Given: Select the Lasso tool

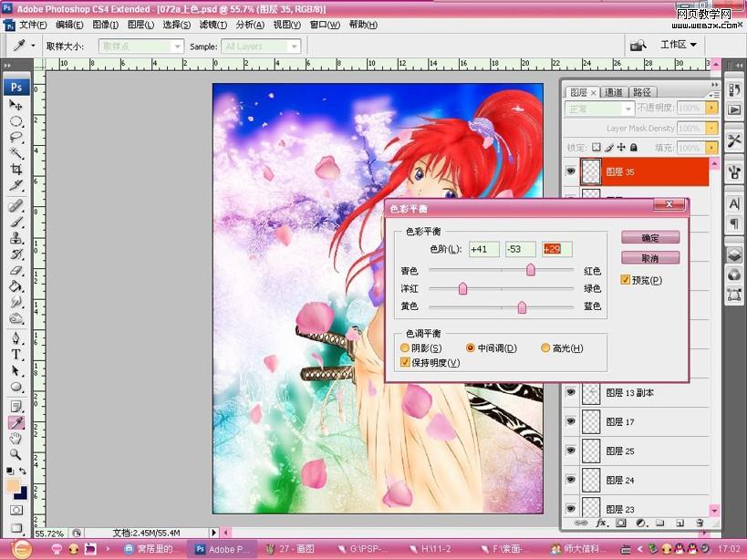Looking at the screenshot, I should pyautogui.click(x=16, y=137).
